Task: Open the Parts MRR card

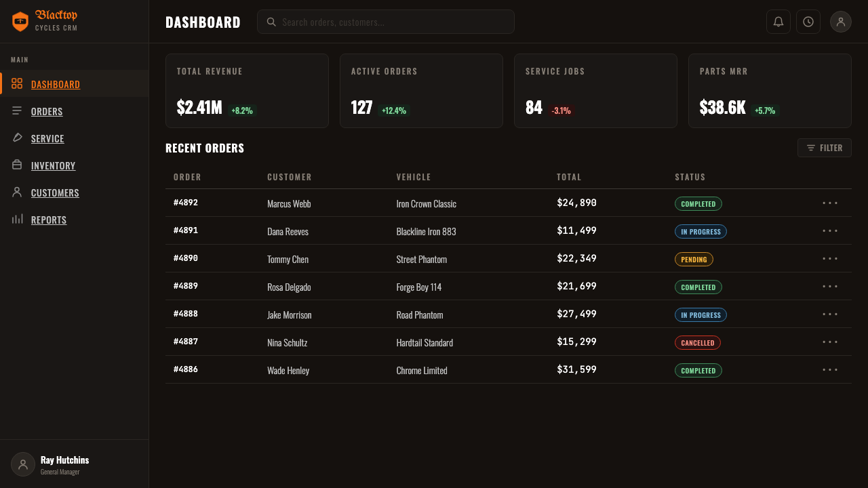Action: point(770,91)
